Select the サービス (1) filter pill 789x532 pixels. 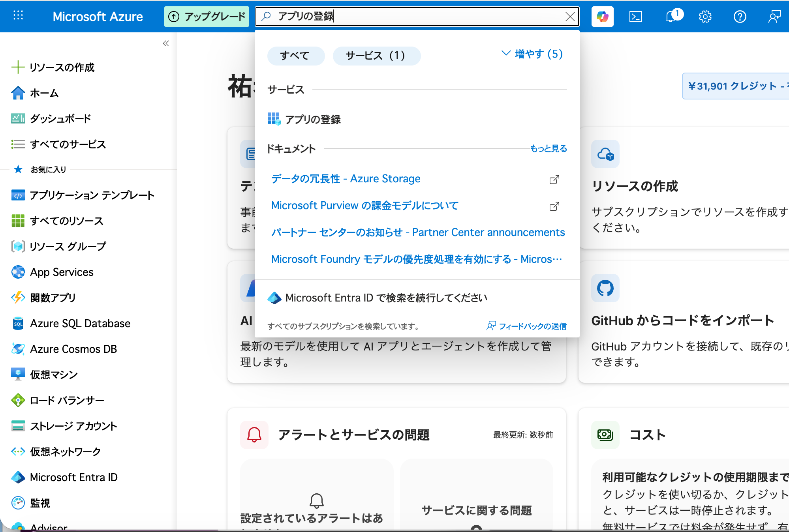[x=377, y=56]
